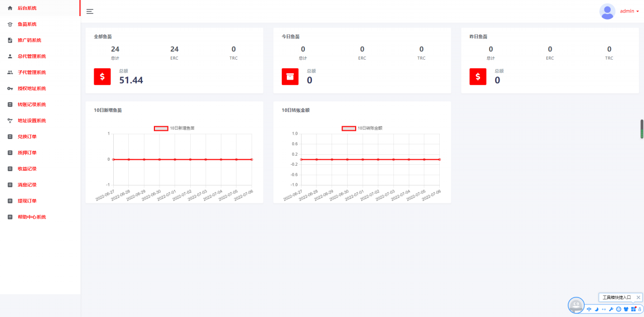Click the red archive icon in 今日鱼苗 card
The image size is (644, 317).
point(290,77)
